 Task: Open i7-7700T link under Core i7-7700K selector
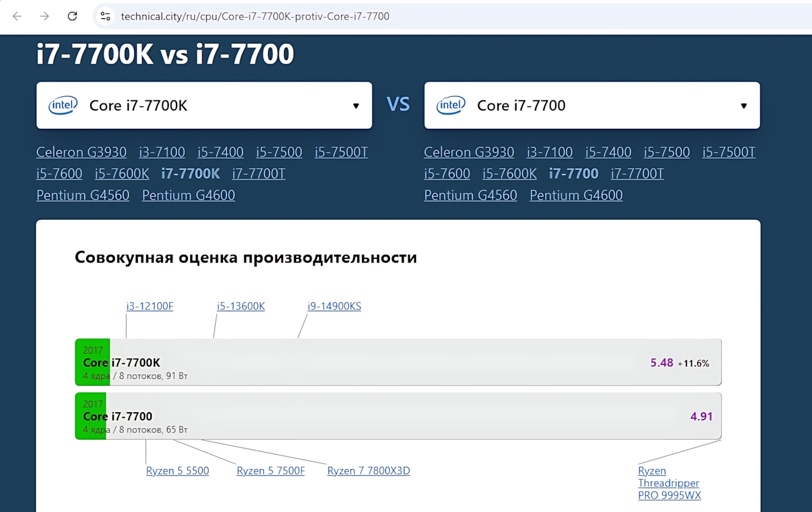pyautogui.click(x=259, y=173)
